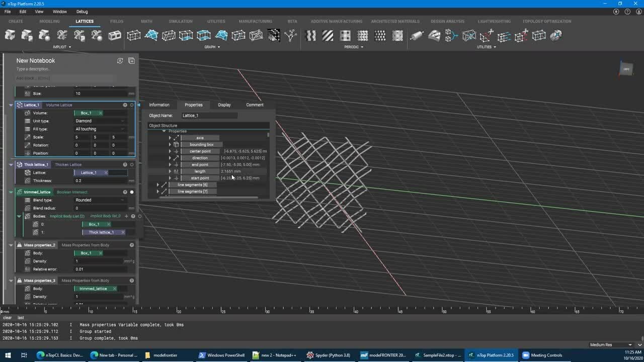
Task: Open the Debug menu
Action: [82, 12]
